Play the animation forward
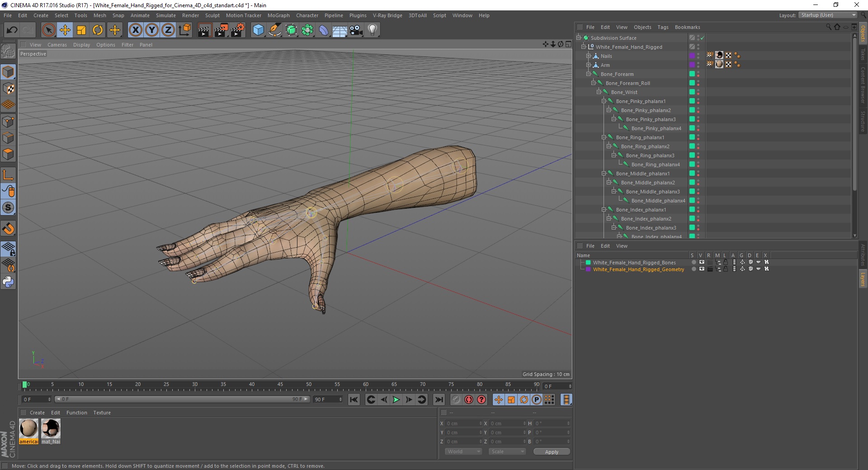The image size is (868, 470). 396,399
